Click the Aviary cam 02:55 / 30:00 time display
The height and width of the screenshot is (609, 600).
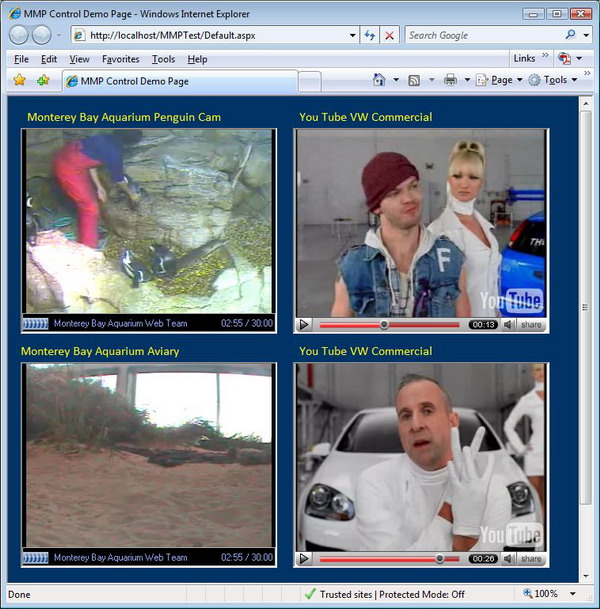[247, 557]
